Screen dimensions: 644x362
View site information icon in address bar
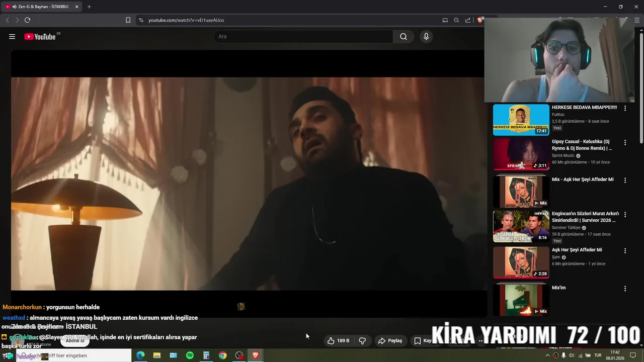(141, 20)
